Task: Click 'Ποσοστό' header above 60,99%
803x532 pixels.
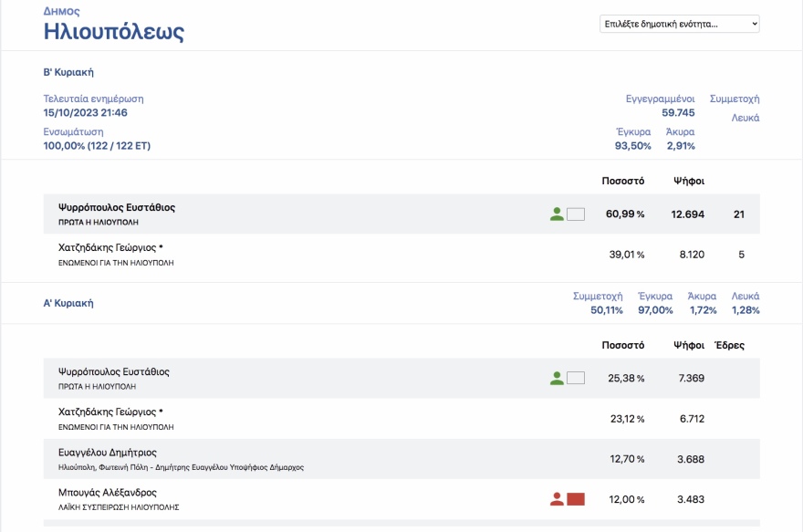Action: coord(623,181)
